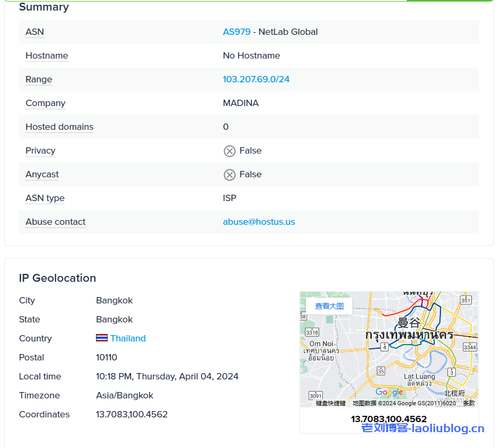Click the Anycast False cross icon
This screenshot has height=448, width=498.
pyautogui.click(x=229, y=175)
